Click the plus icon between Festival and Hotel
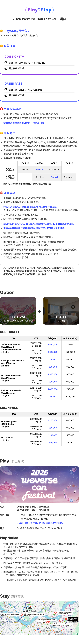Viewport: 79px width, 644px height. 39,311
